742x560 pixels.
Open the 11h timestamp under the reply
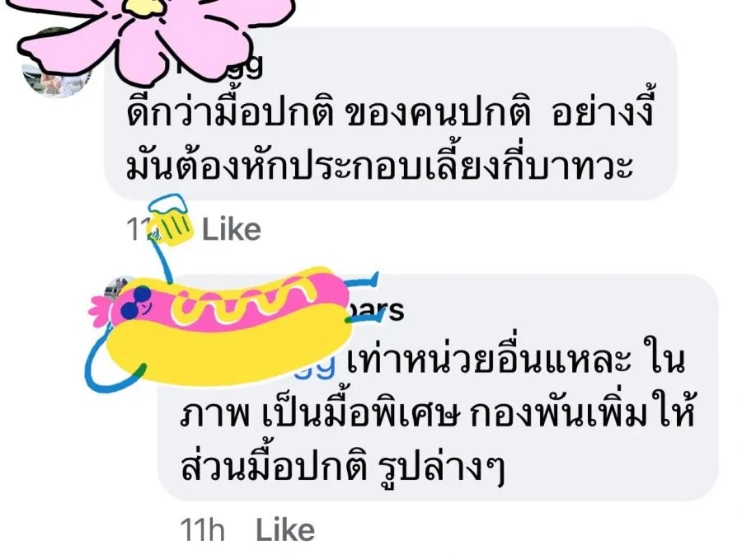[x=203, y=529]
